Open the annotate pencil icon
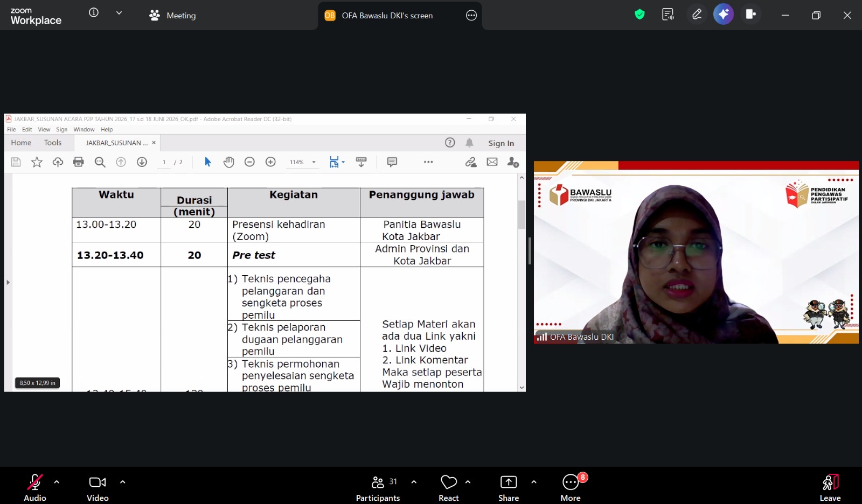Image resolution: width=862 pixels, height=504 pixels. click(697, 15)
